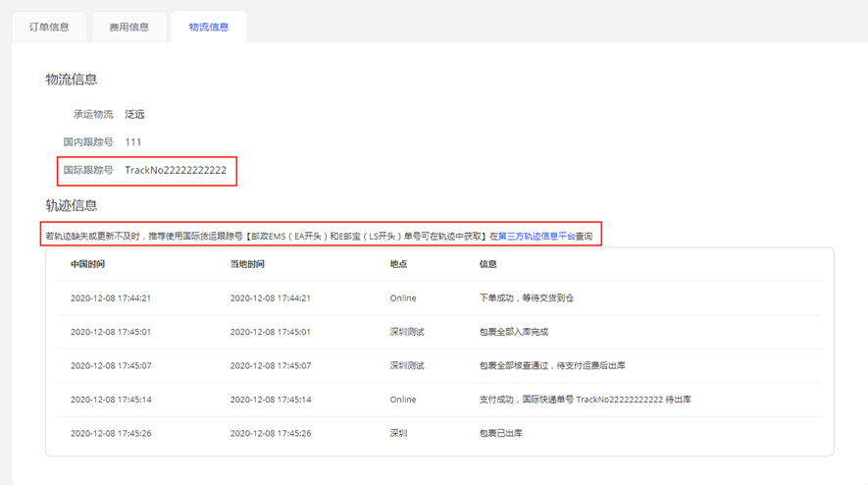Image resolution: width=868 pixels, height=485 pixels.
Task: Select the 物流信息 tab
Action: click(x=208, y=27)
